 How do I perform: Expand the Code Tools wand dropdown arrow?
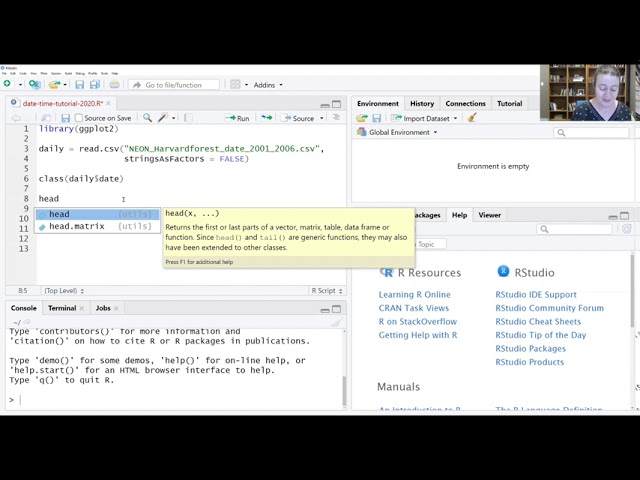click(x=174, y=118)
